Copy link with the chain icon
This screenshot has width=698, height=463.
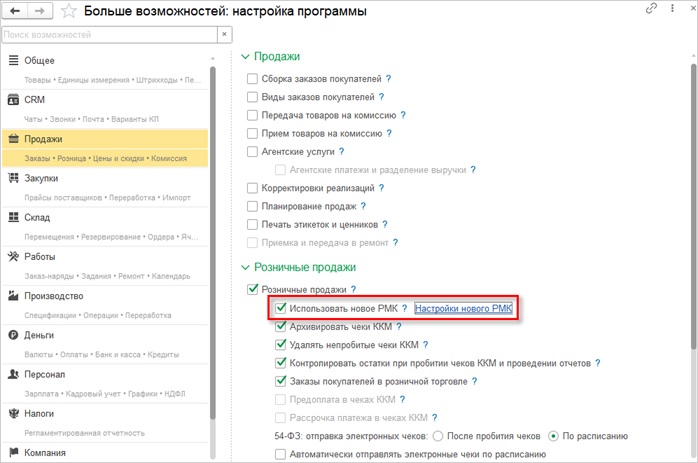click(x=651, y=8)
